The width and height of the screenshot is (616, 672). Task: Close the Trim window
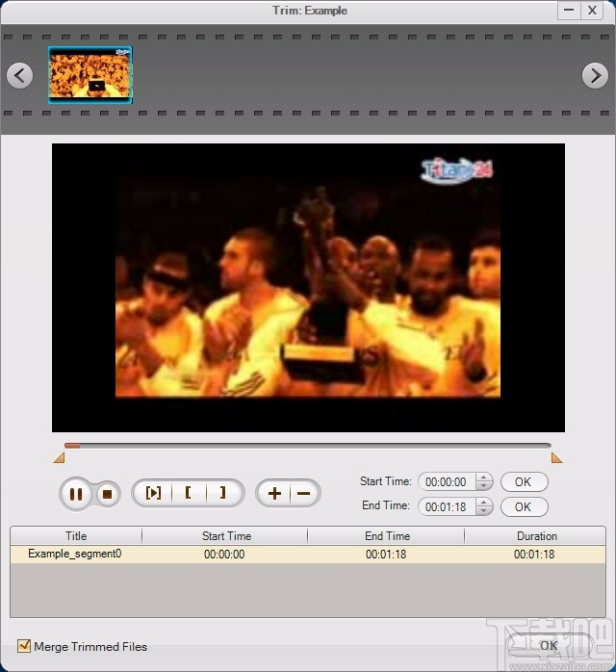tap(592, 11)
